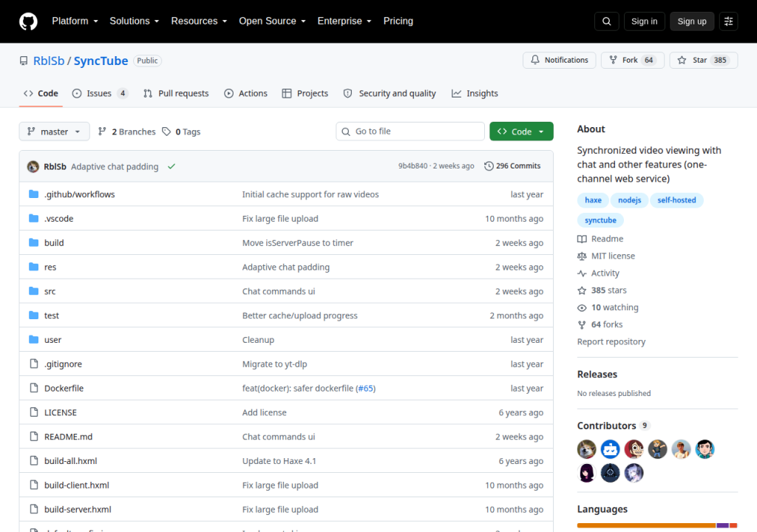757x532 pixels.
Task: Switch to the Security and quality tab
Action: click(390, 94)
